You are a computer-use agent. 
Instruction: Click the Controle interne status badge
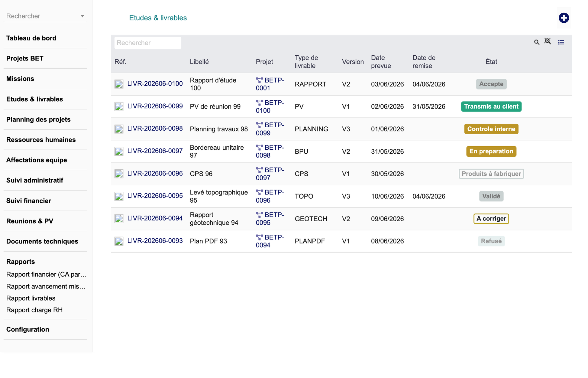point(491,129)
